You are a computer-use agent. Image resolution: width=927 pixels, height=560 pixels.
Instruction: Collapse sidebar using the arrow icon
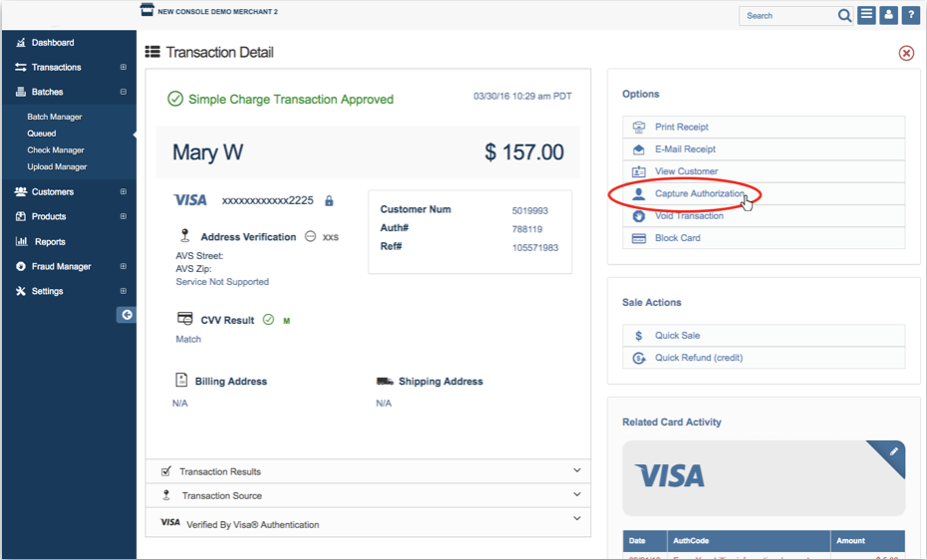(127, 315)
